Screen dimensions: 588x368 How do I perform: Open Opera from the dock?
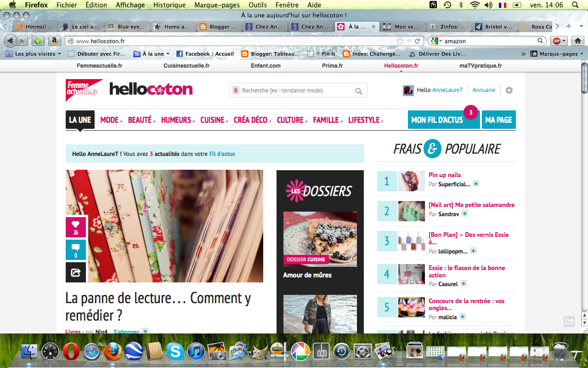(71, 351)
